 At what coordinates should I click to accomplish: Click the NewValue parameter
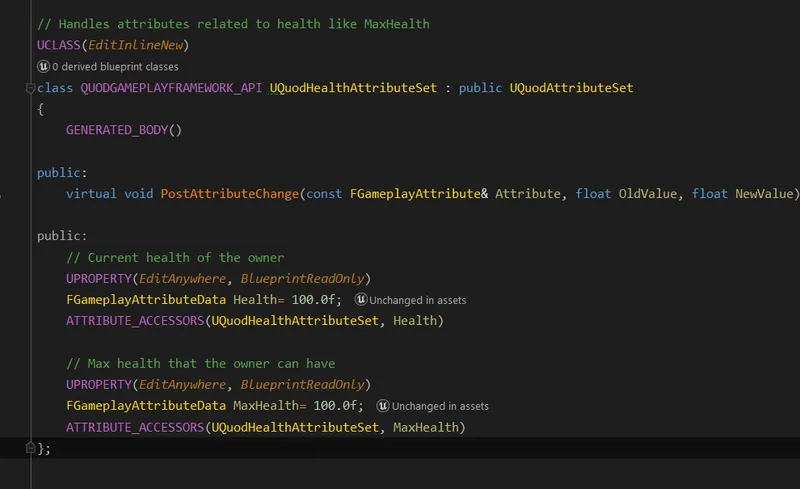pyautogui.click(x=764, y=194)
